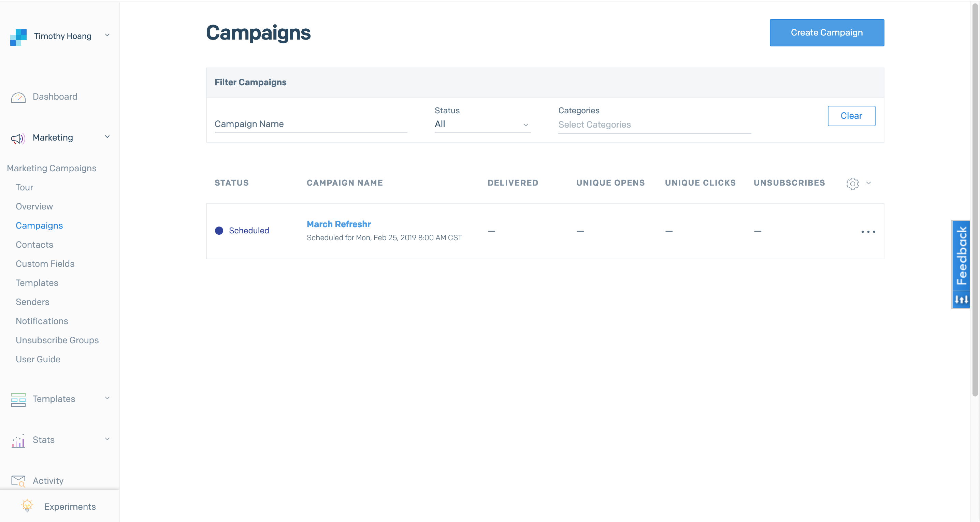The height and width of the screenshot is (522, 980).
Task: Open the three-dot actions menu for March Refreshr
Action: tap(868, 232)
